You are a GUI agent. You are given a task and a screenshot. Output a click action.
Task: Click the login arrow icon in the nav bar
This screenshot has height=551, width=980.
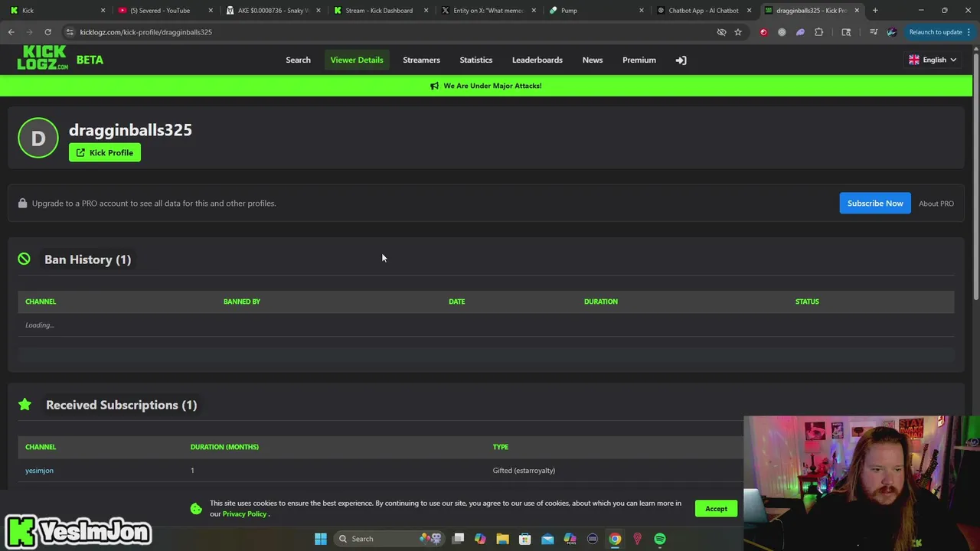pyautogui.click(x=681, y=60)
